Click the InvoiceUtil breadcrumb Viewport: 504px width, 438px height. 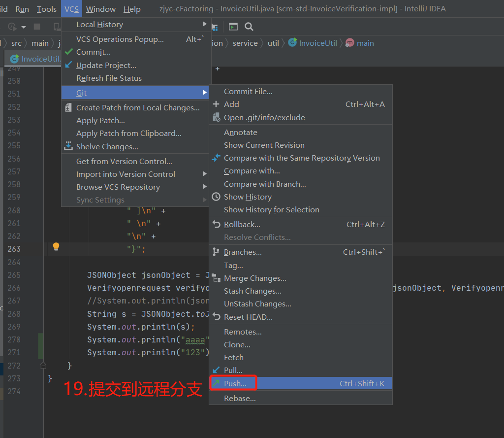point(313,43)
